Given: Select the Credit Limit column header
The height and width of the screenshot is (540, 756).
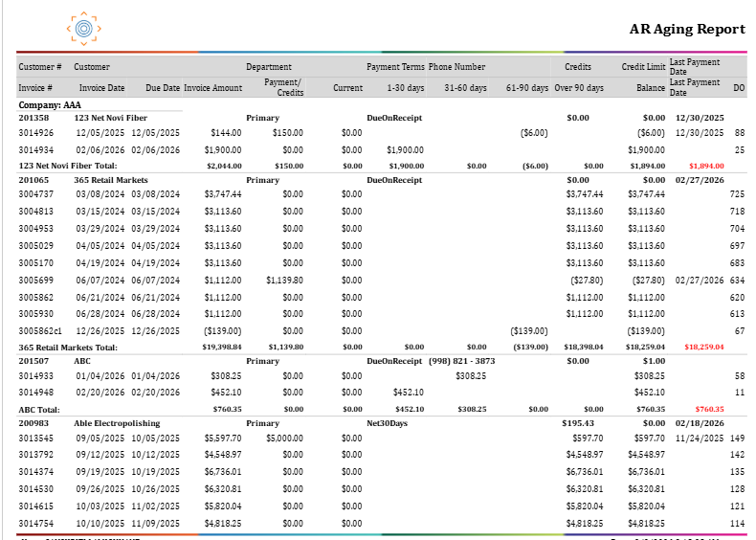Looking at the screenshot, I should (x=643, y=67).
